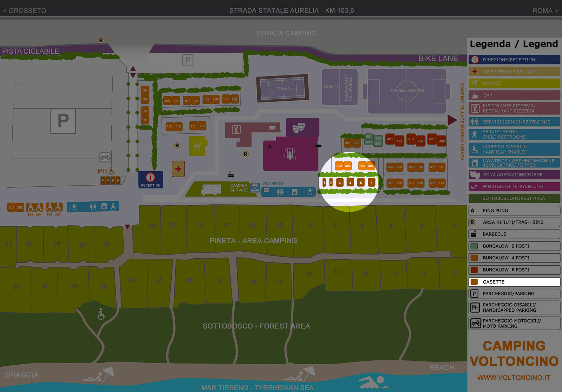Choose Area Rifiuti/Trash Bins legend row
Image resolution: width=562 pixels, height=392 pixels.
[x=514, y=222]
